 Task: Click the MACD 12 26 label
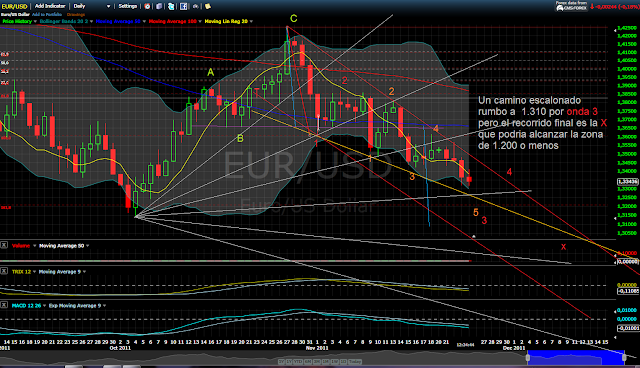coord(26,306)
